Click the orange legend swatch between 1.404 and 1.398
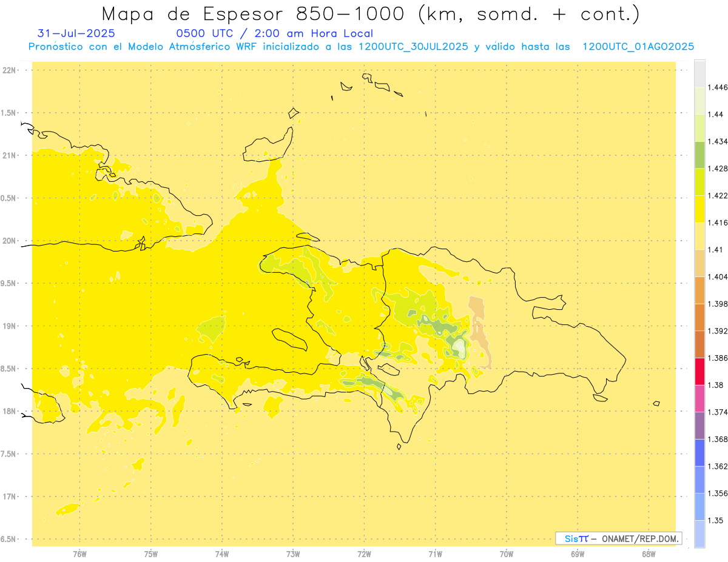Image resolution: width=728 pixels, height=562 pixels. coord(699,290)
